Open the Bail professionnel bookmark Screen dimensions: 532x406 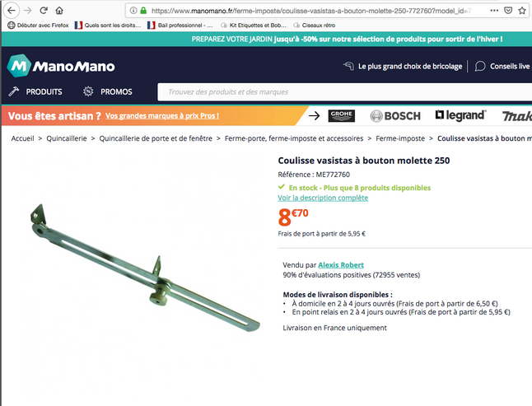pyautogui.click(x=180, y=25)
